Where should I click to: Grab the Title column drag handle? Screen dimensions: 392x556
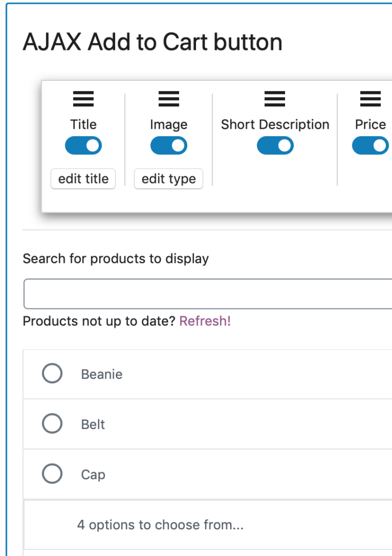[83, 99]
